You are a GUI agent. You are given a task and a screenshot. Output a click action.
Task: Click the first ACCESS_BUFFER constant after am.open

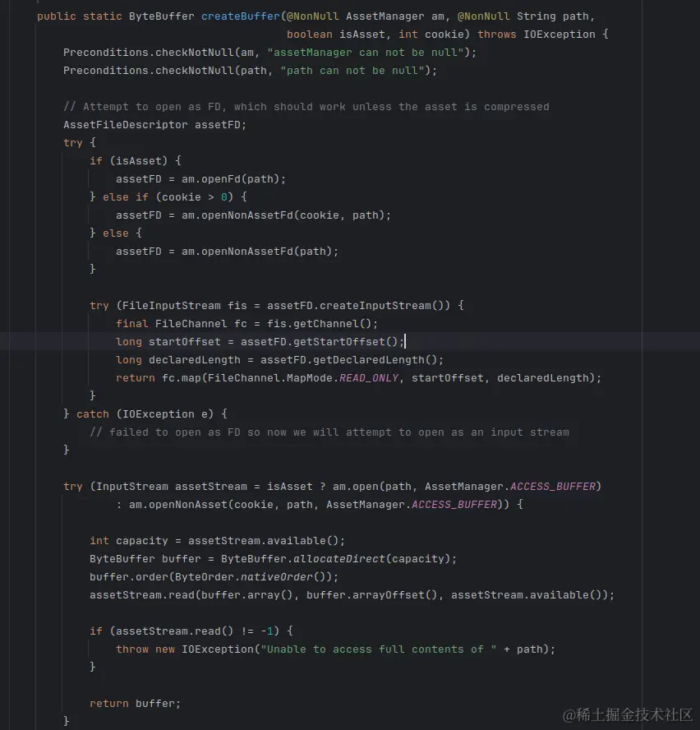point(552,487)
